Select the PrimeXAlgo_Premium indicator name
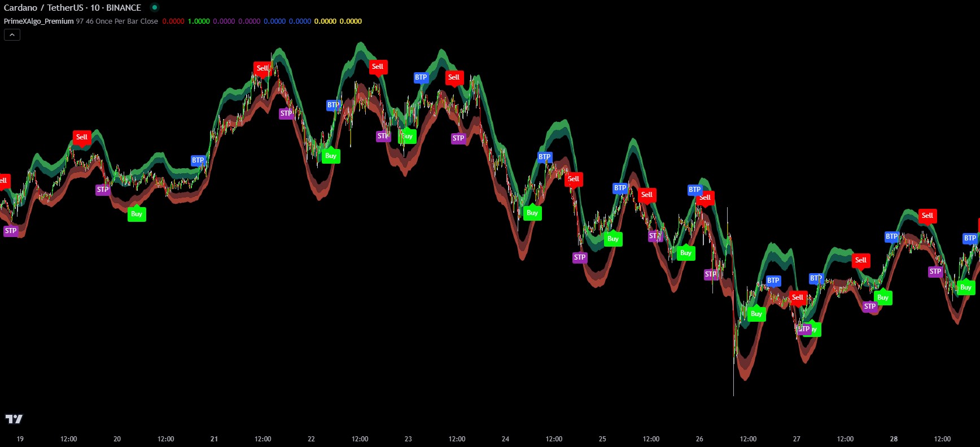Screen dimensions: 980x447 click(x=39, y=21)
